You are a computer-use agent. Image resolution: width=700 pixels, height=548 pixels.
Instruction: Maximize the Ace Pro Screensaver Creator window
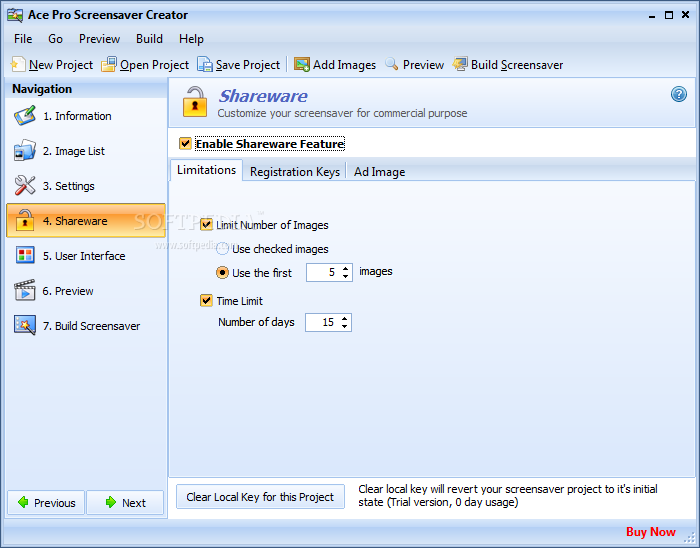click(669, 15)
